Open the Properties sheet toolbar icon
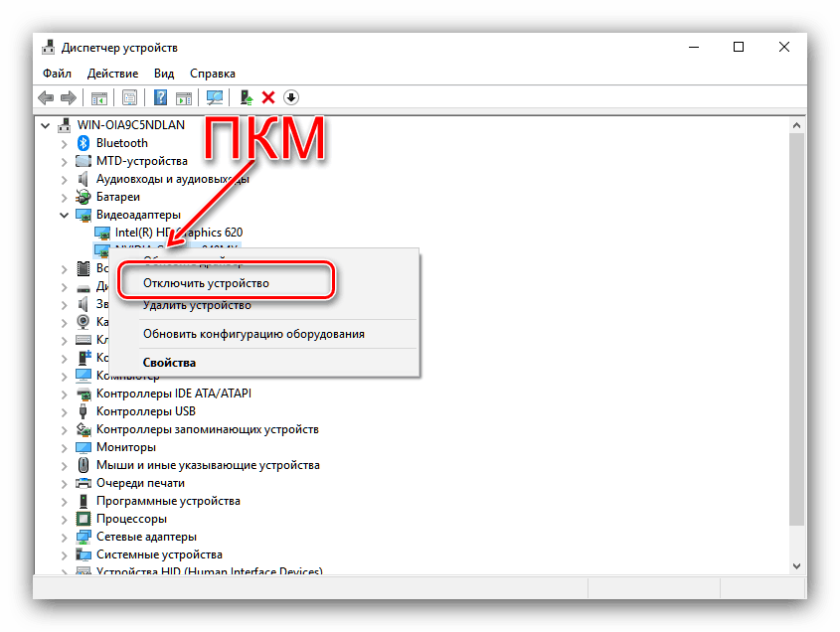This screenshot has width=840, height=632. tap(129, 97)
